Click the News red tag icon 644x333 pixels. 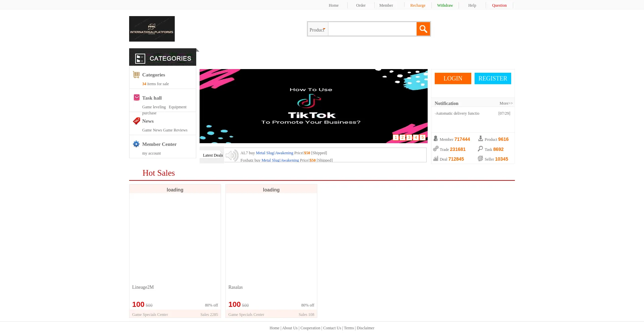click(136, 121)
